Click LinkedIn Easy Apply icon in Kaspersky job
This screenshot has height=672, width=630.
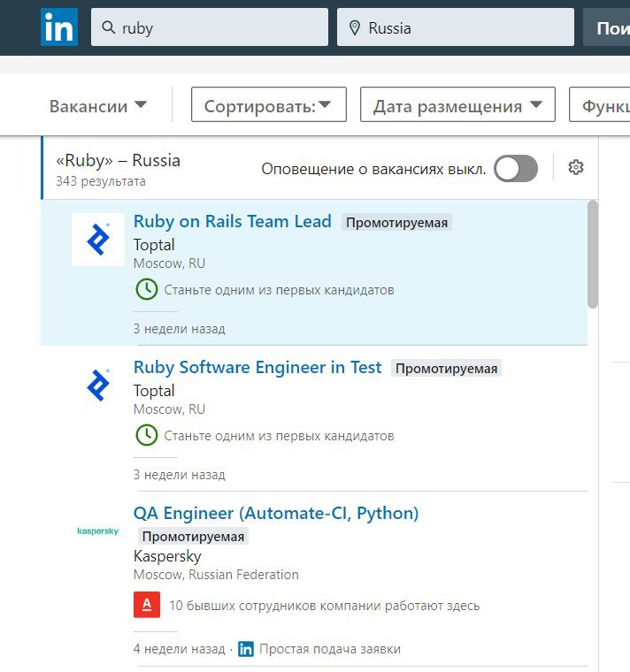(246, 649)
